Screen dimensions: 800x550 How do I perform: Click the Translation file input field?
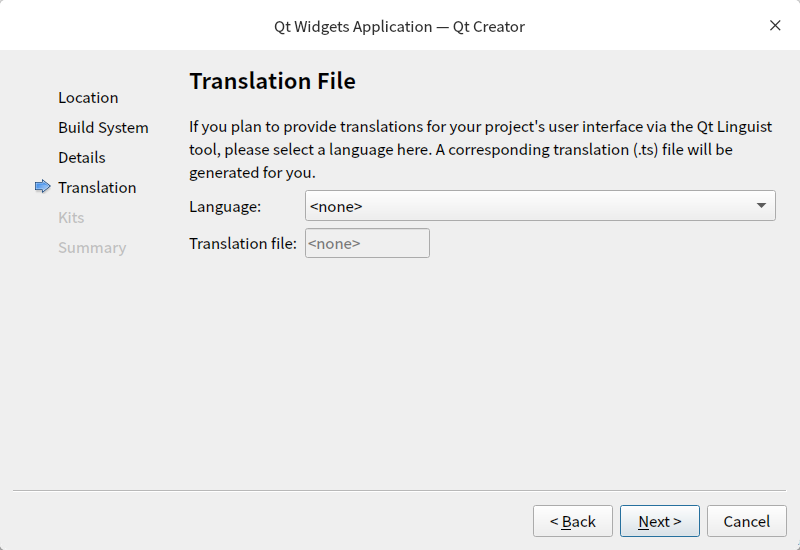pos(367,243)
